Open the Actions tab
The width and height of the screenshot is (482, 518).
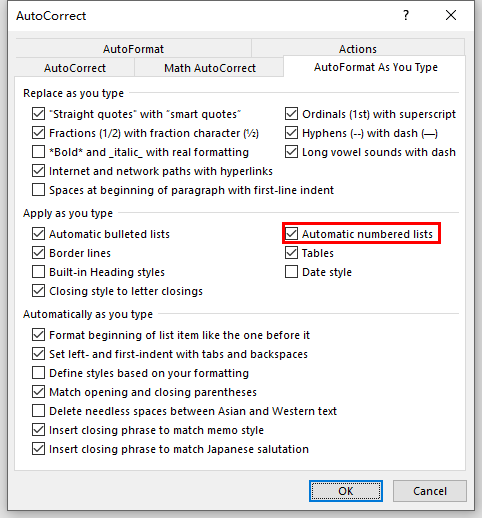[358, 49]
